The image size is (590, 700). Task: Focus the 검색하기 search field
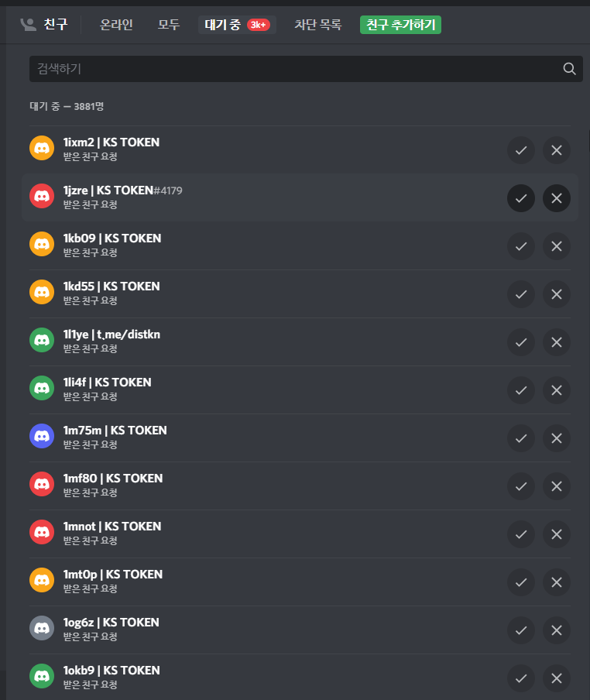point(294,69)
